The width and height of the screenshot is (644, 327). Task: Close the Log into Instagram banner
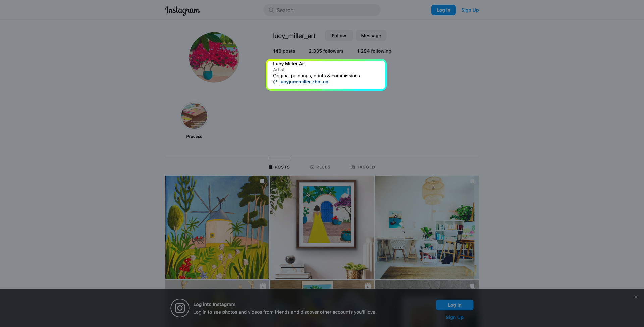click(x=636, y=297)
